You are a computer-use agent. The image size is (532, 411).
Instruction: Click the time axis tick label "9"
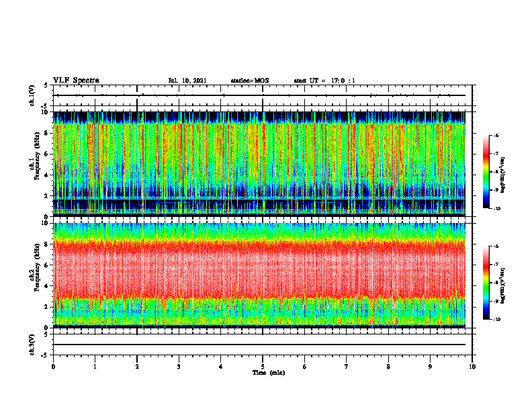point(430,367)
